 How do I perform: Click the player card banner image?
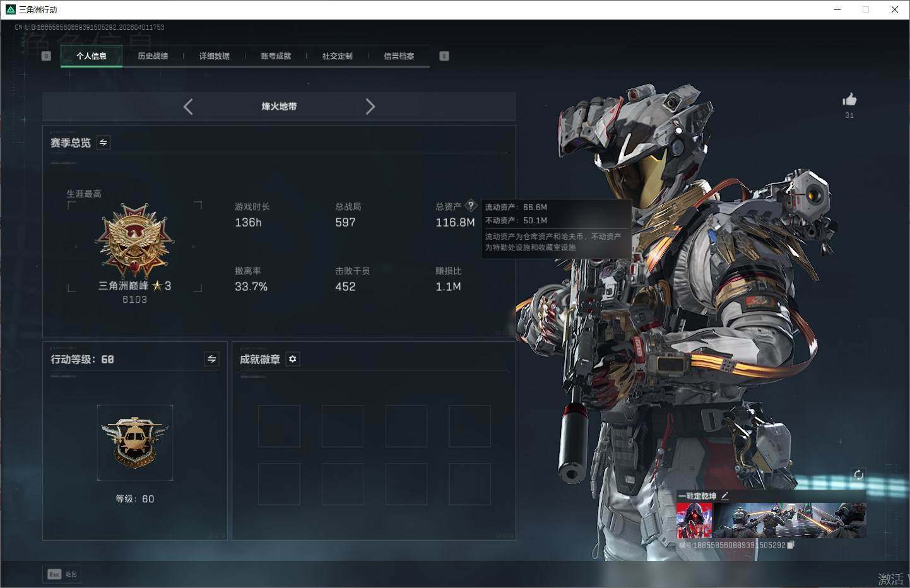789,520
